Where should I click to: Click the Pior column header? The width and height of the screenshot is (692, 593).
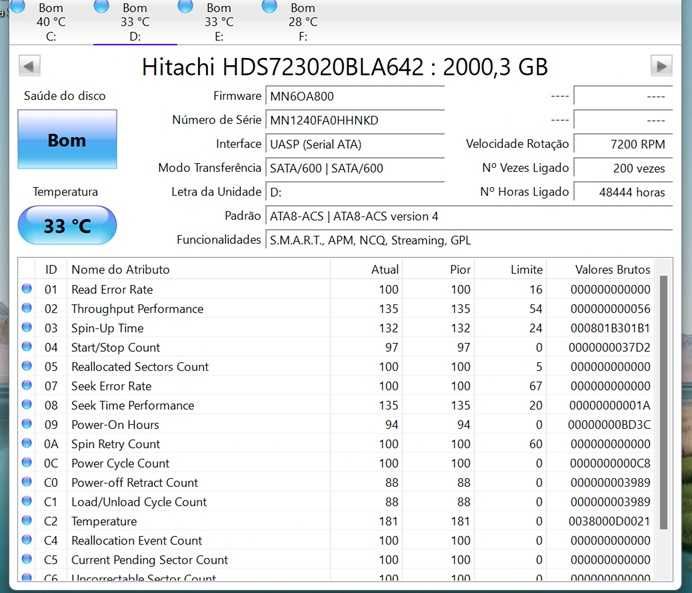438,270
